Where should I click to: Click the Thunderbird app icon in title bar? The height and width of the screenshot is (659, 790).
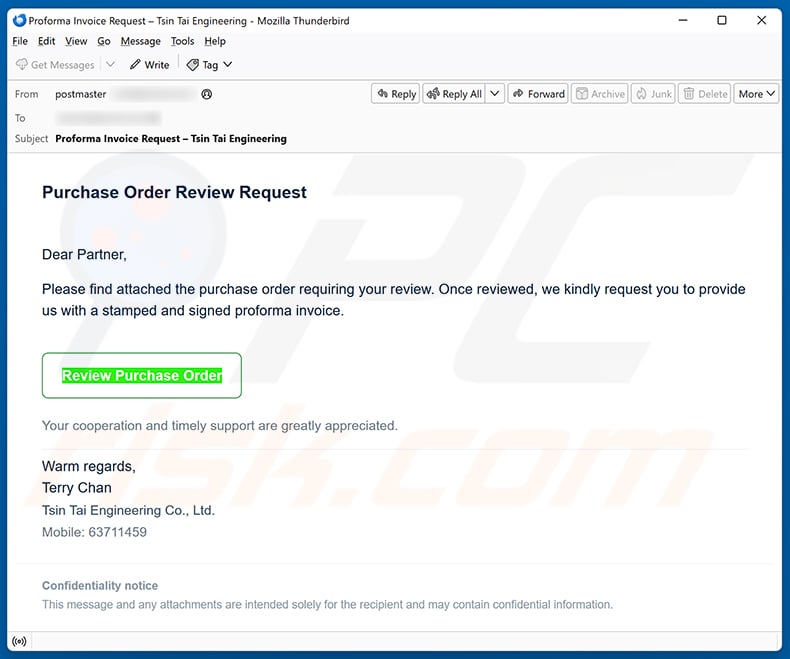[19, 20]
